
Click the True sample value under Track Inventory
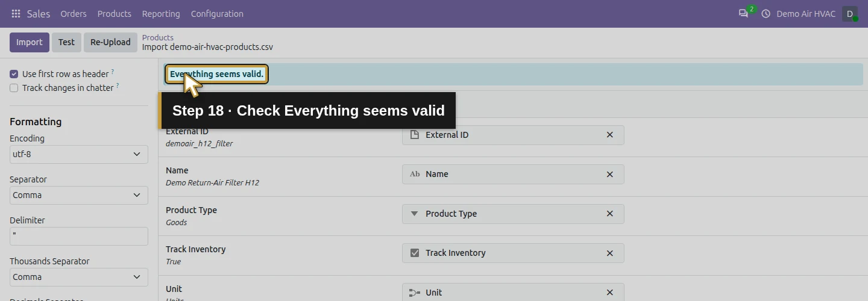[173, 261]
